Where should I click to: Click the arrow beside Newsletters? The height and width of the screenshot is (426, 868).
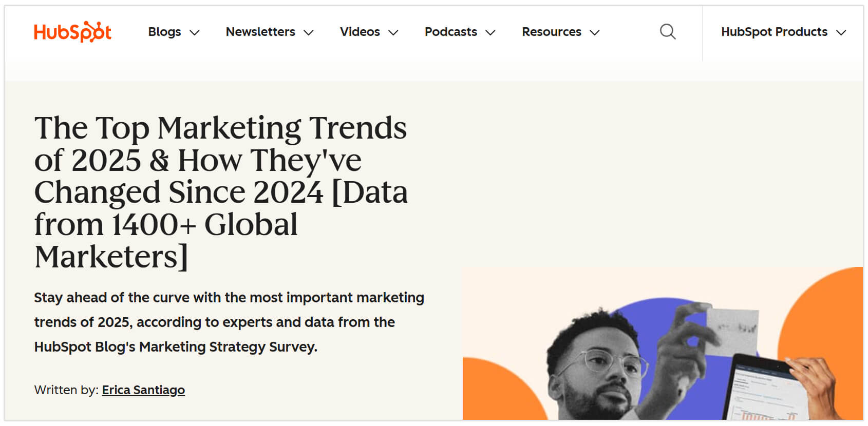309,33
